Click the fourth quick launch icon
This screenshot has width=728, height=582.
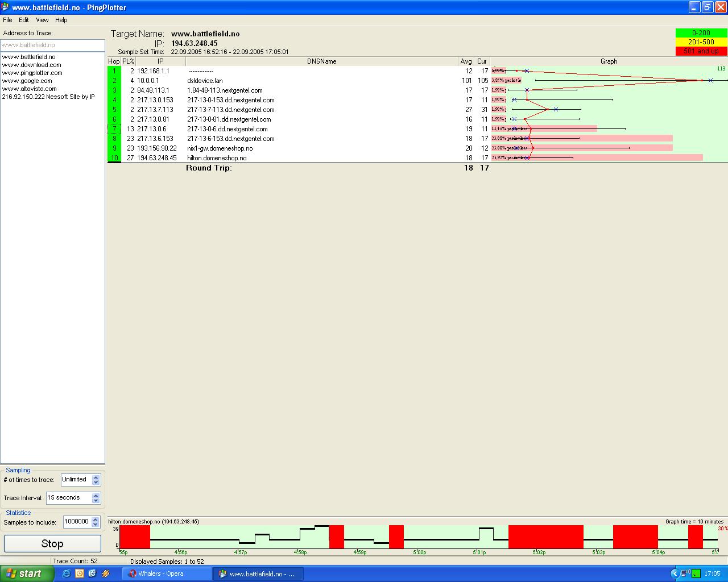105,573
